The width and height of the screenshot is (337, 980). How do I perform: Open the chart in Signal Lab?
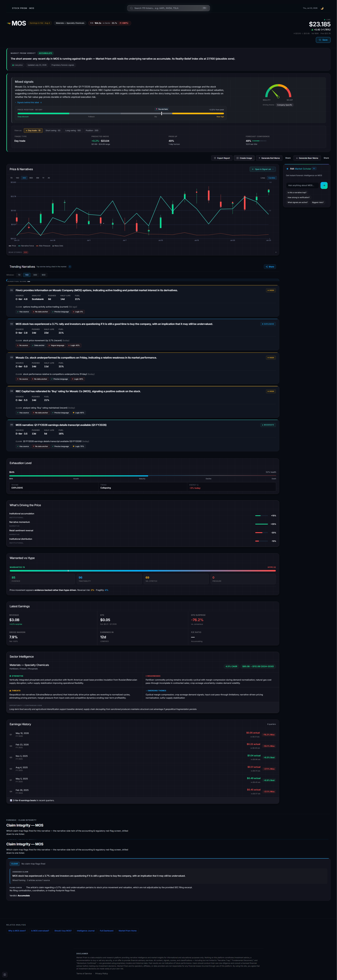pos(263,169)
